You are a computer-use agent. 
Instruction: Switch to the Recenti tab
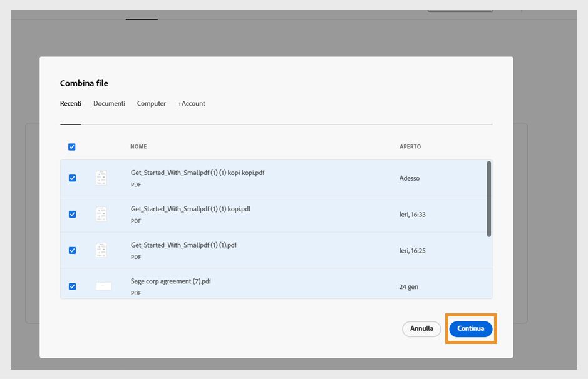click(71, 104)
